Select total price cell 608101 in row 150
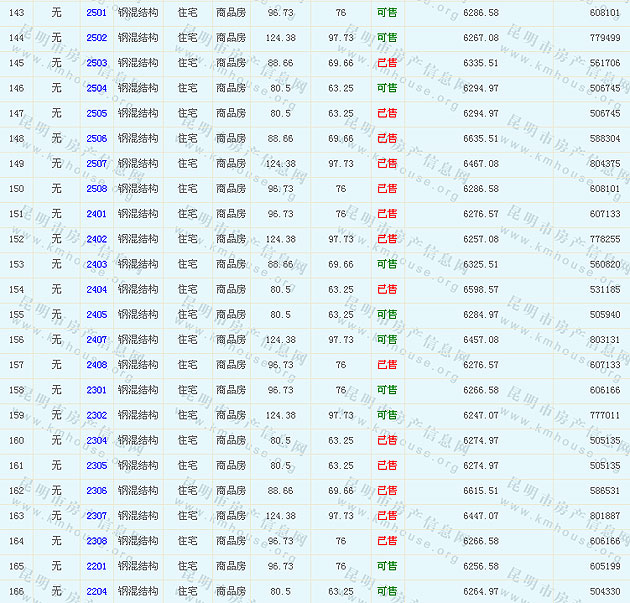Viewport: 630px width, 603px height. click(x=604, y=189)
